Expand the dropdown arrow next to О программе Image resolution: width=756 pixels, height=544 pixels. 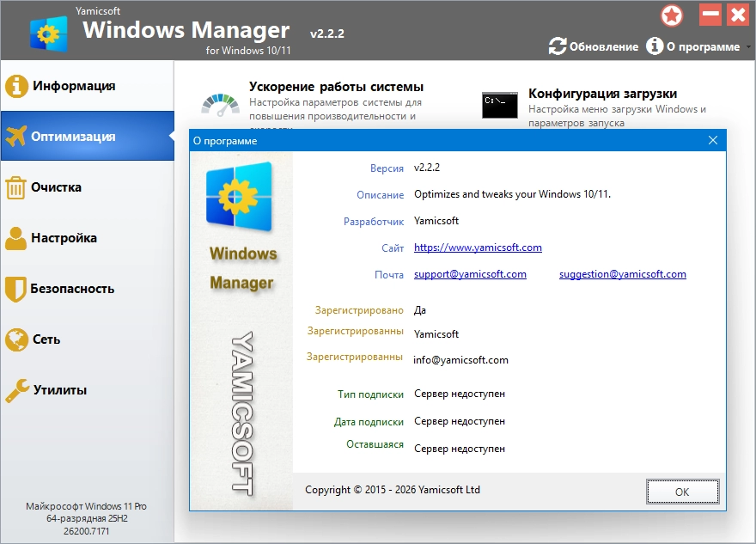[x=748, y=47]
